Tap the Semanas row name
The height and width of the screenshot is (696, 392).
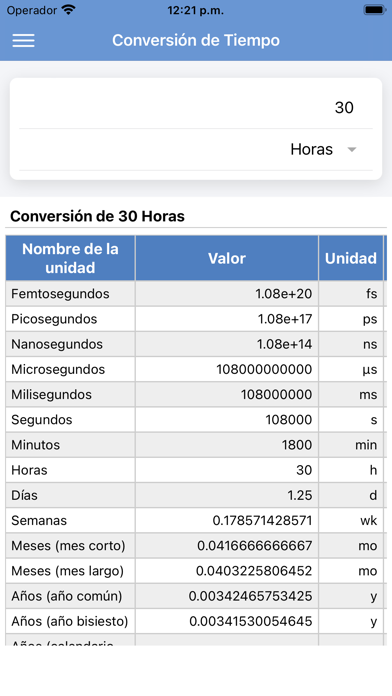coord(39,521)
